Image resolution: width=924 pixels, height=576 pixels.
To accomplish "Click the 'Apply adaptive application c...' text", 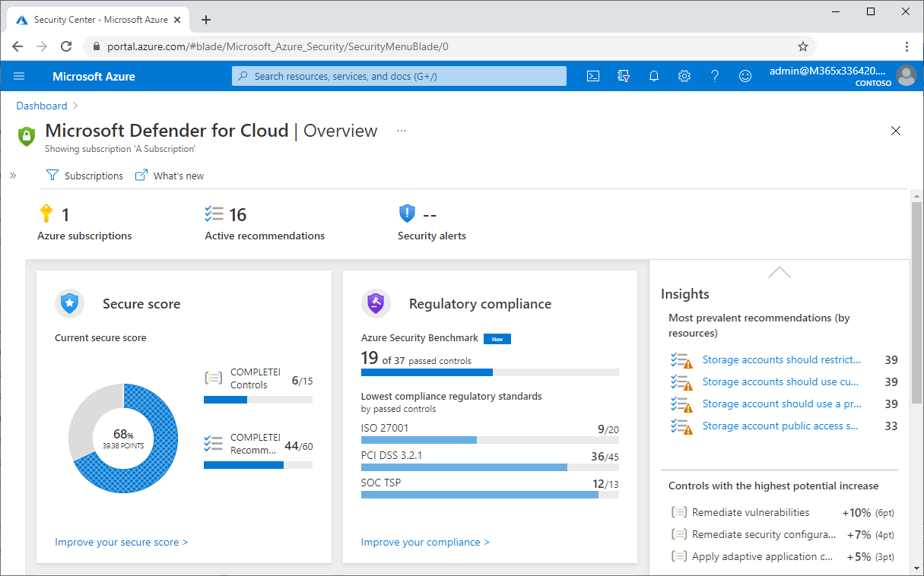I will tap(763, 557).
